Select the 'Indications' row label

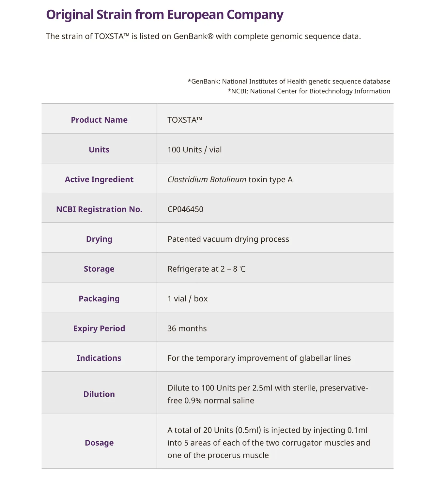pyautogui.click(x=99, y=358)
